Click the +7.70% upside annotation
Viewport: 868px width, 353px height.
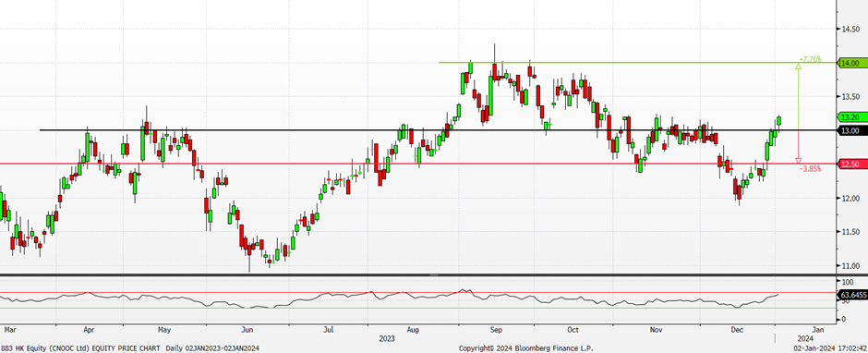(810, 59)
